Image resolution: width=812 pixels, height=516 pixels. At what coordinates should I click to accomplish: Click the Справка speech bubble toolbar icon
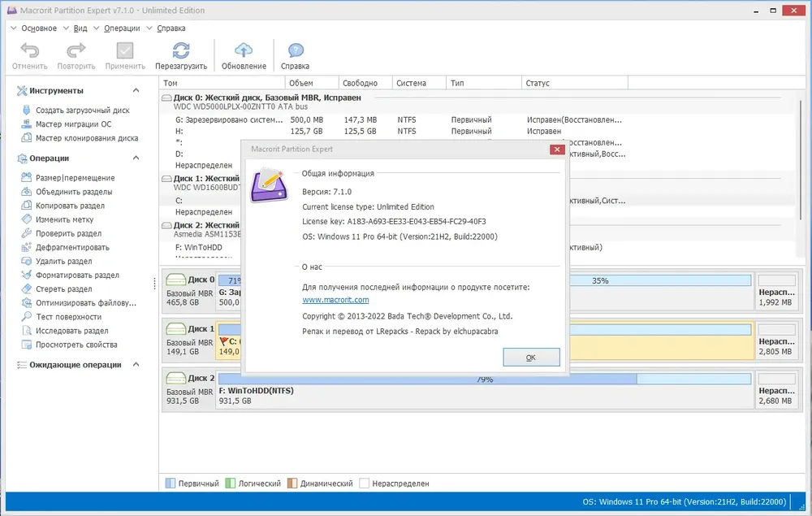click(296, 50)
